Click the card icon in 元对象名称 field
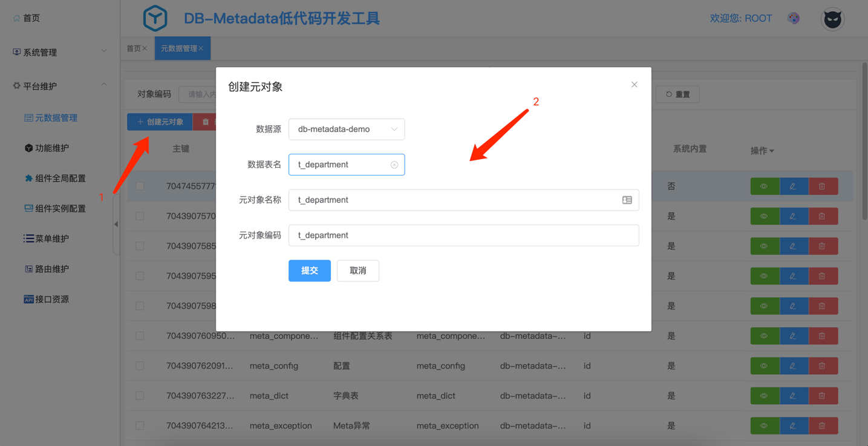868x446 pixels. (x=627, y=200)
